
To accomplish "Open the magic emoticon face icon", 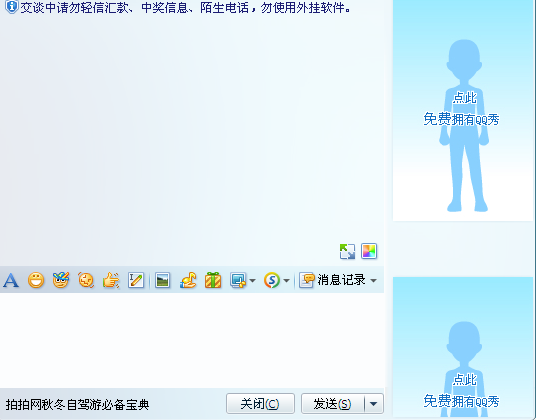I will tap(61, 280).
